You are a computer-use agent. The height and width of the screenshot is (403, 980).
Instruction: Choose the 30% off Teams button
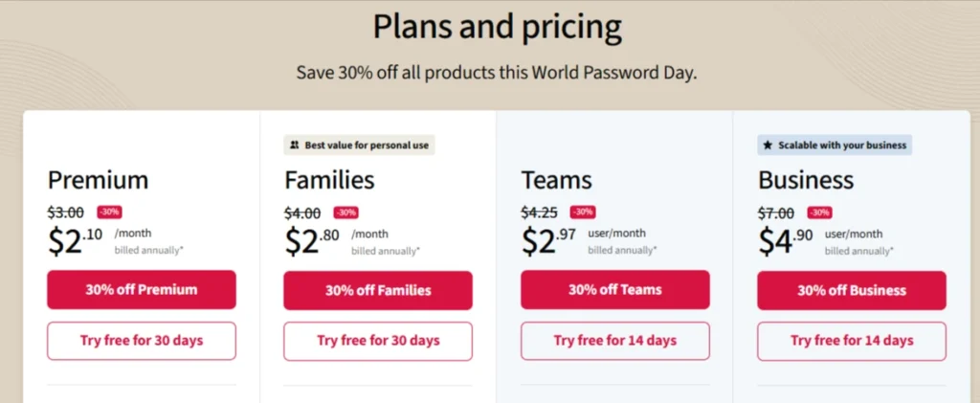coord(615,290)
